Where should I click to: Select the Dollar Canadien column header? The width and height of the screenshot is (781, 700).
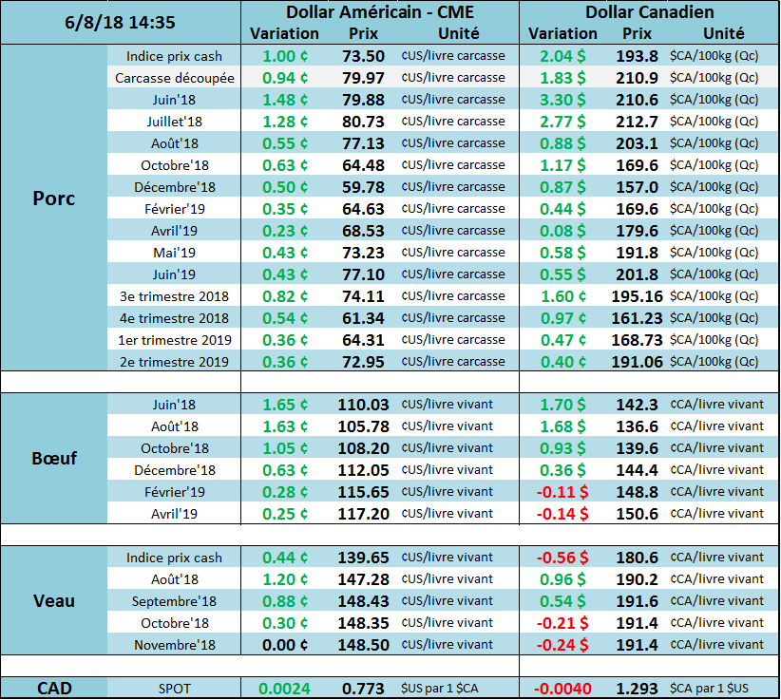click(650, 12)
